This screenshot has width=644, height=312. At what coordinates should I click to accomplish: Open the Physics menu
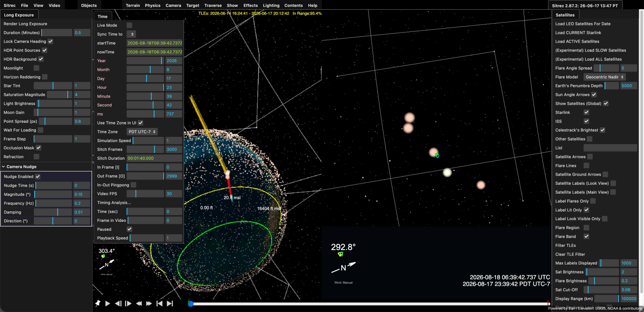coord(153,5)
